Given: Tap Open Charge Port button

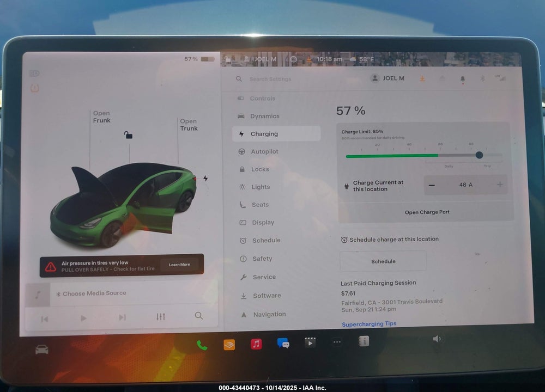Looking at the screenshot, I should click(x=427, y=212).
